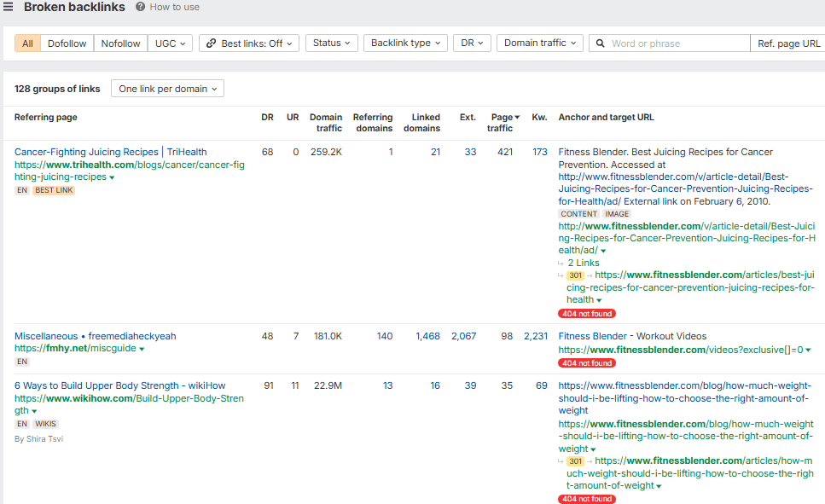Click the WIKIS tag on wikiHow row
The image size is (825, 504).
tap(46, 424)
